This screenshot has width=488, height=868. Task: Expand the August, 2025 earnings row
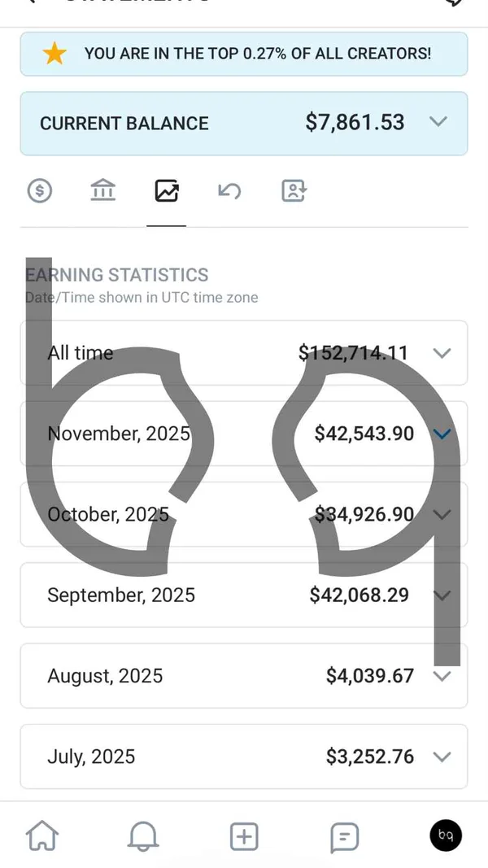[x=442, y=676]
